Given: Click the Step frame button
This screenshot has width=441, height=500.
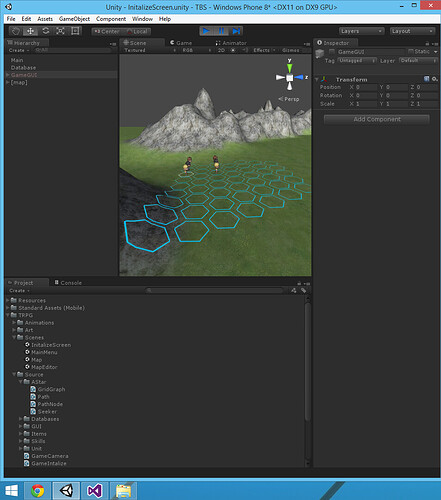Looking at the screenshot, I should (236, 31).
